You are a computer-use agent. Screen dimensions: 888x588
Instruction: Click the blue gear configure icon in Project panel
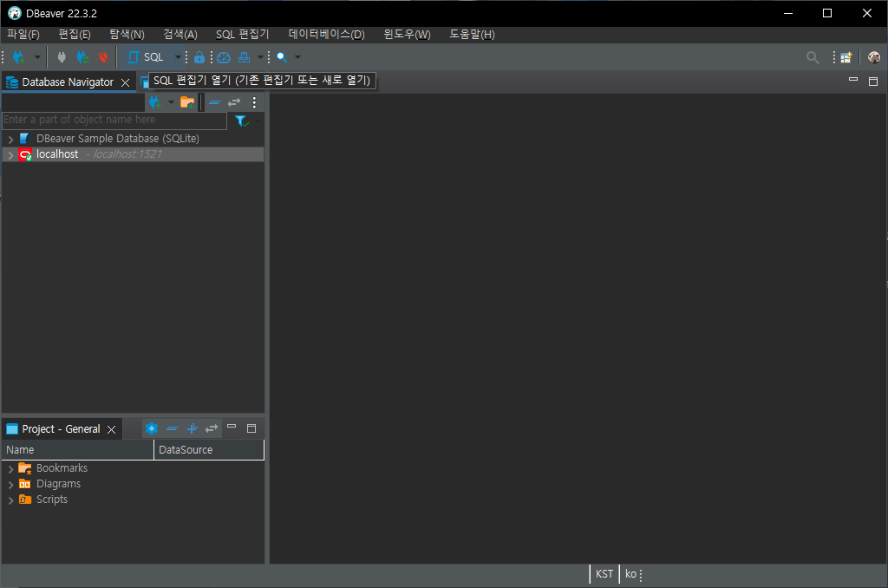[x=151, y=428]
